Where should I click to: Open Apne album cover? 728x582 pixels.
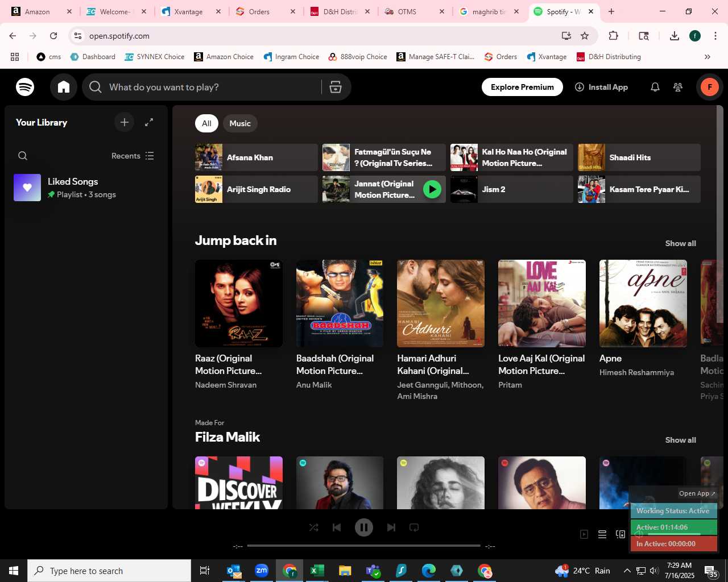[643, 304]
